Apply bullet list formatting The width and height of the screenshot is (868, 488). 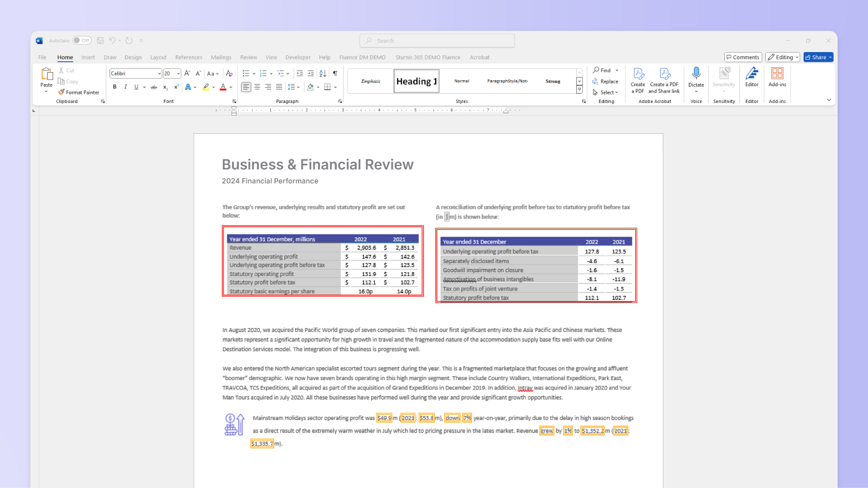click(247, 73)
